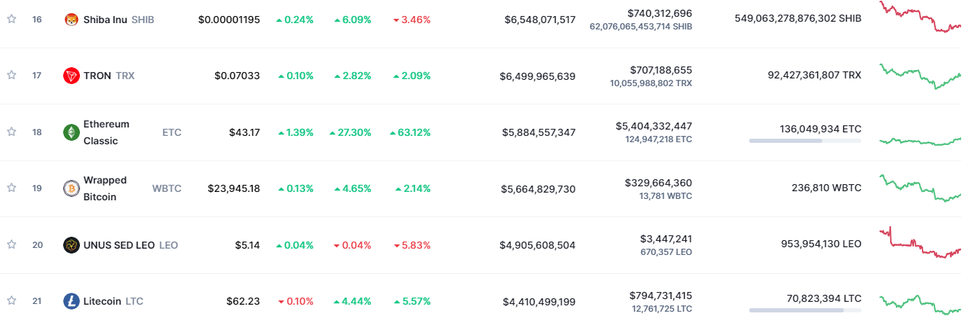
Task: Click the Ethereum Classic green logo
Action: click(x=72, y=132)
